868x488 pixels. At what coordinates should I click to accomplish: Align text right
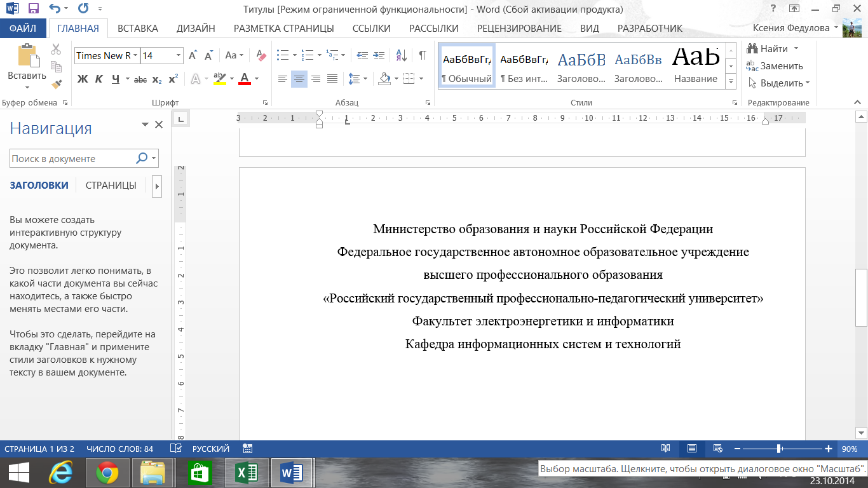coord(316,79)
